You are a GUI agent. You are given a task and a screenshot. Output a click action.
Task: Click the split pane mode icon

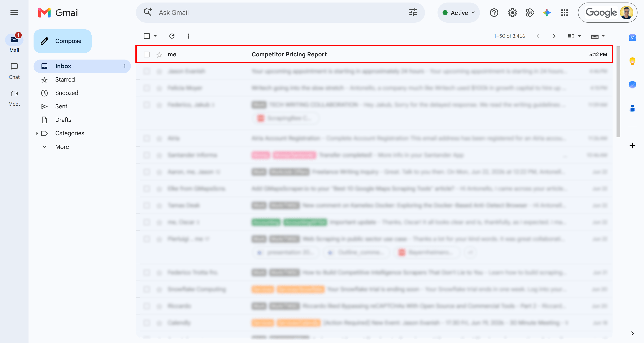pyautogui.click(x=571, y=36)
